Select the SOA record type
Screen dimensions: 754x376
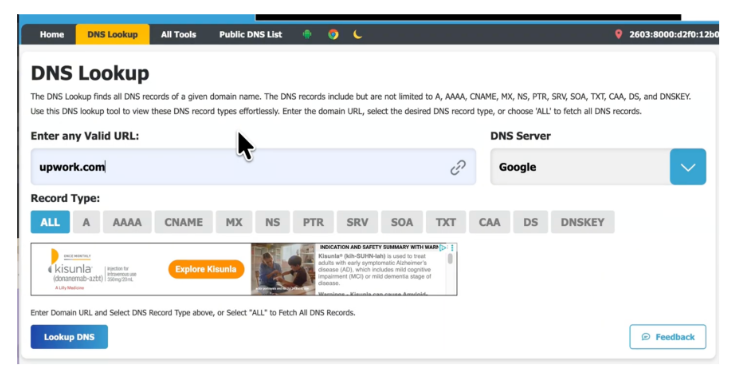click(x=402, y=222)
